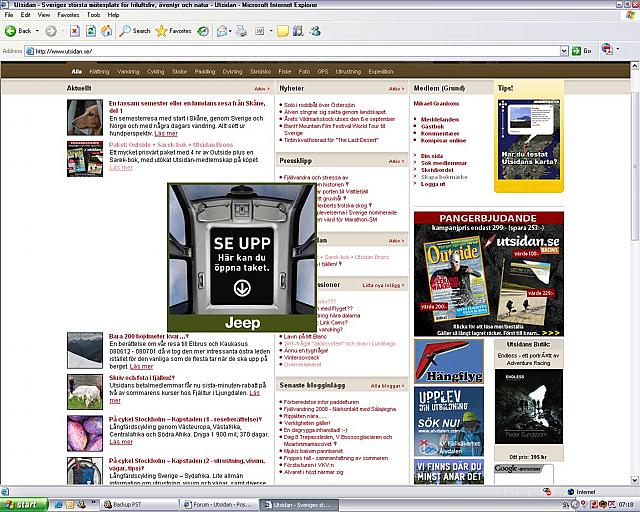Open the Arkiv link in the Pressklipp header
Image resolution: width=640 pixels, height=512 pixels.
[396, 161]
